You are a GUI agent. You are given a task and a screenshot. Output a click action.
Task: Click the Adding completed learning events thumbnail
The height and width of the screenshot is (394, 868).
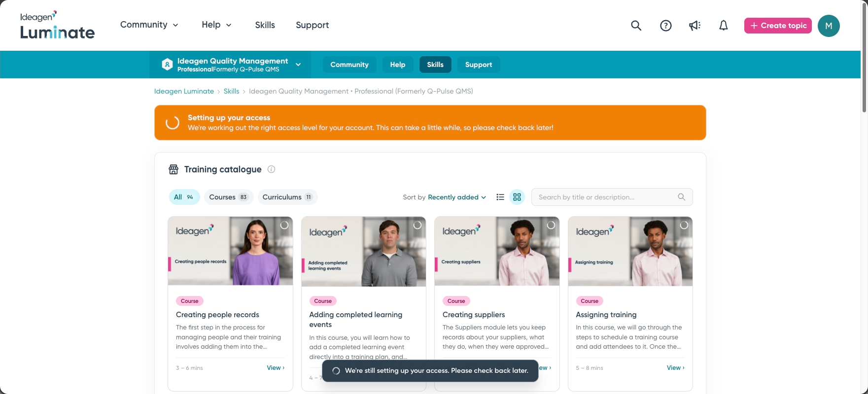point(364,251)
